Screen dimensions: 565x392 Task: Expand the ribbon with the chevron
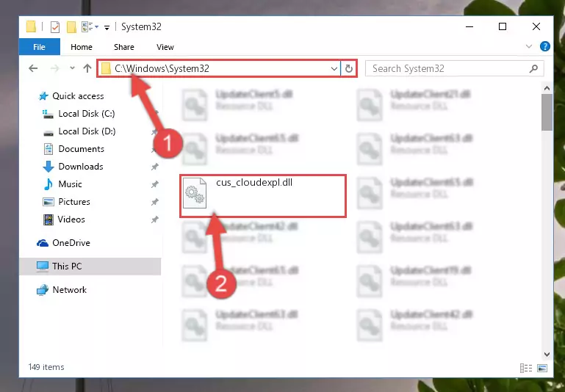click(x=528, y=46)
